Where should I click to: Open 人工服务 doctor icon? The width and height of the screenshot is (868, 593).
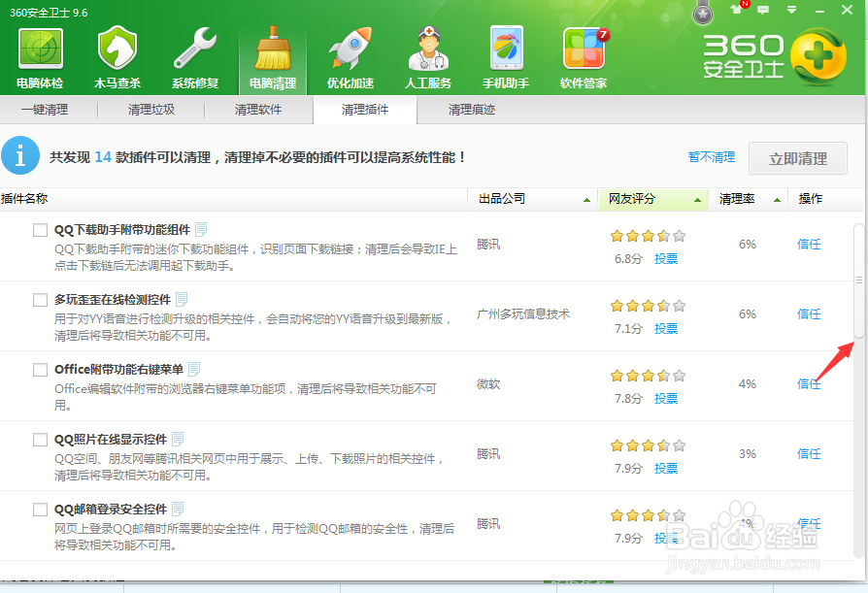[x=428, y=49]
